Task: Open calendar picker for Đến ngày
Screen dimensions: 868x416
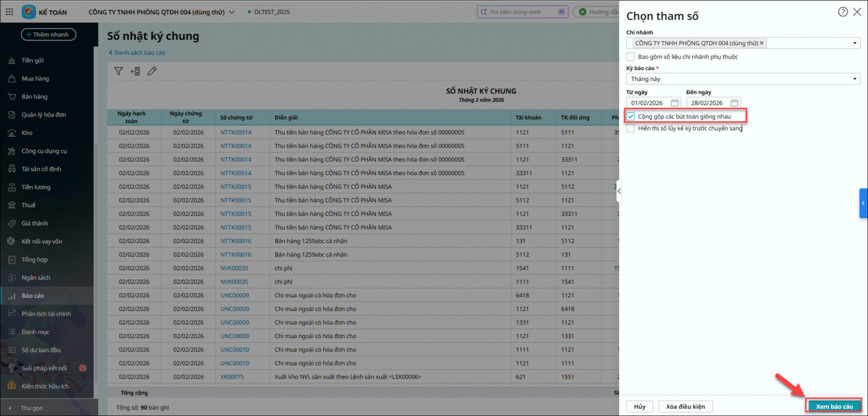Action: click(734, 103)
